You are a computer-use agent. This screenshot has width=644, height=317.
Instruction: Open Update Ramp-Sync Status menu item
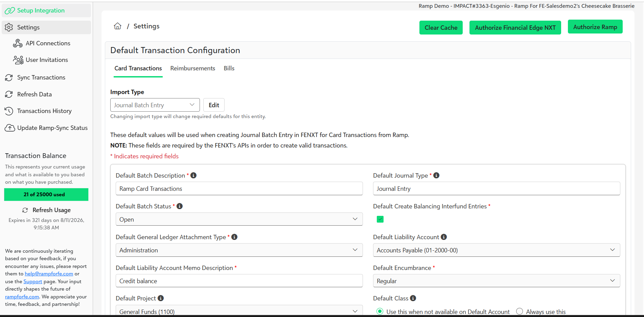[46, 128]
